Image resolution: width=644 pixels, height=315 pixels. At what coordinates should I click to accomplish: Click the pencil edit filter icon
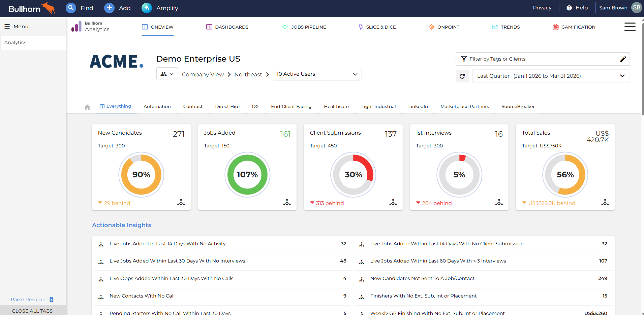(x=623, y=59)
